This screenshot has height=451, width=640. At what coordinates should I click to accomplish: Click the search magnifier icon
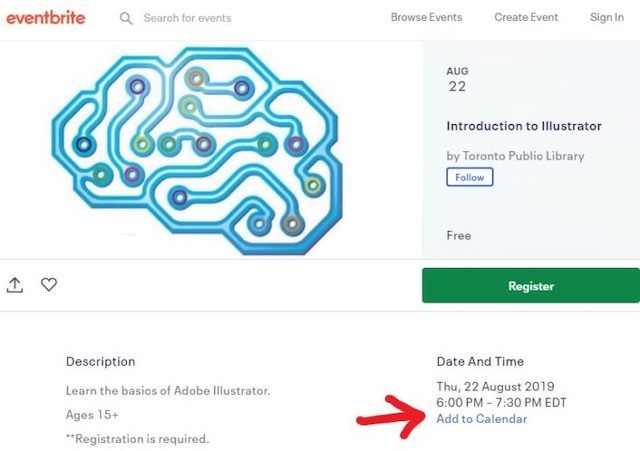tap(126, 18)
